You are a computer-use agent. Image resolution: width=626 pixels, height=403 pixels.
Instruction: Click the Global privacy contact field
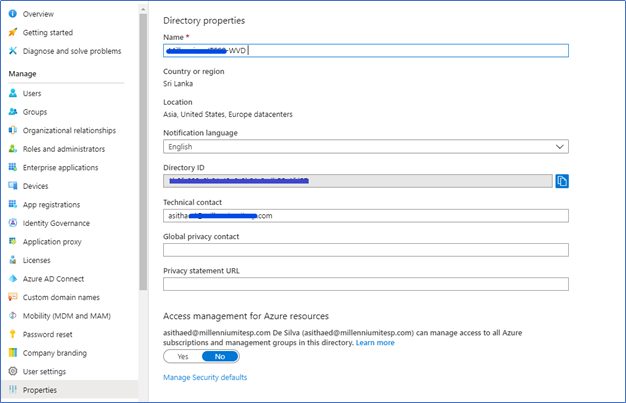(x=366, y=250)
